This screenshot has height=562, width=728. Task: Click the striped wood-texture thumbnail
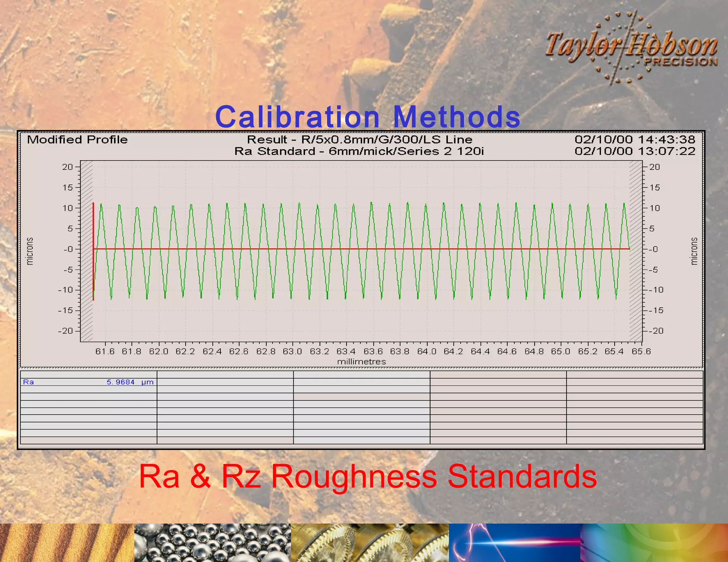click(x=67, y=543)
